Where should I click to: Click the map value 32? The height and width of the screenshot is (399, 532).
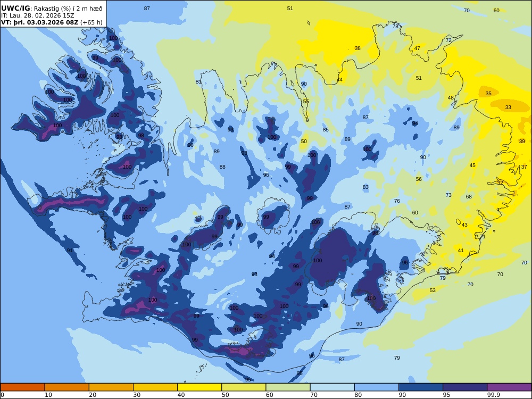click(x=501, y=182)
